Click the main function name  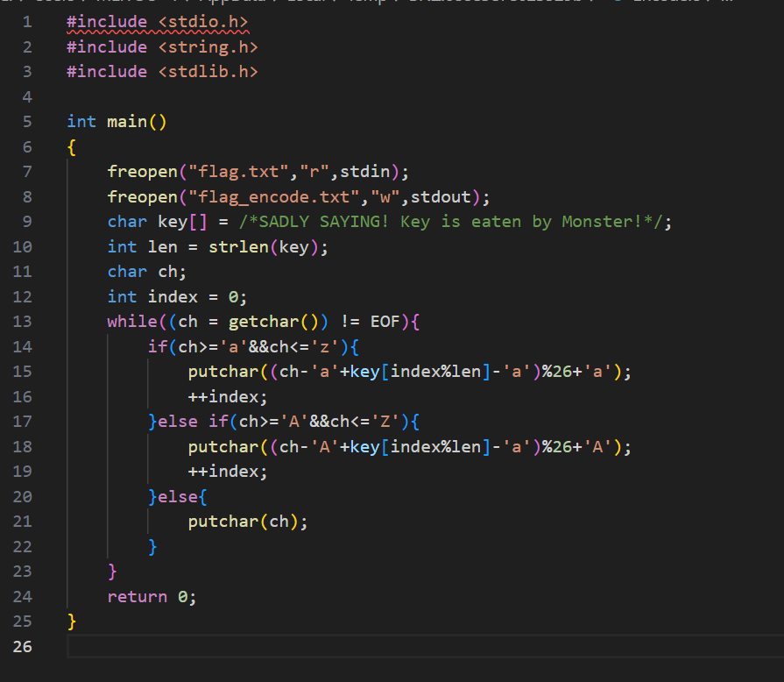[x=127, y=122]
